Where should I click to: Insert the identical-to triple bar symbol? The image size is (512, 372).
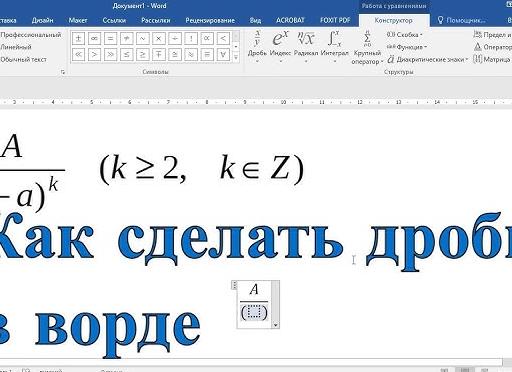pos(207,54)
